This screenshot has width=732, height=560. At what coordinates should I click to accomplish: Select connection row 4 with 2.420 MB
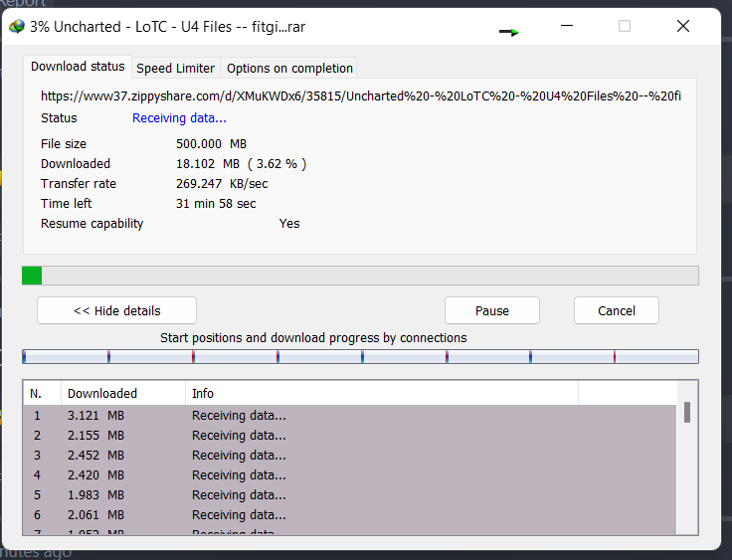[x=350, y=475]
